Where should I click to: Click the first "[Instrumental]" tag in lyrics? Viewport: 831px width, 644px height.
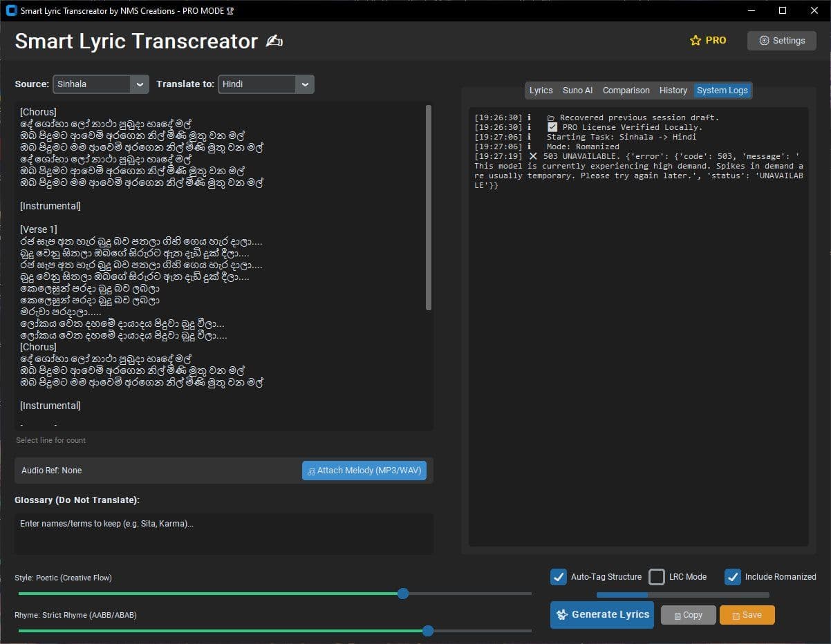[x=50, y=206]
